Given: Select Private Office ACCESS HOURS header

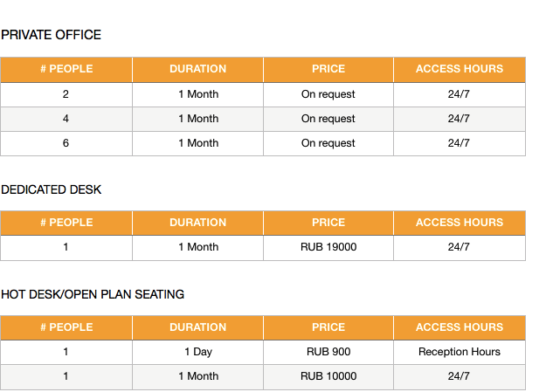Looking at the screenshot, I should coord(460,69).
